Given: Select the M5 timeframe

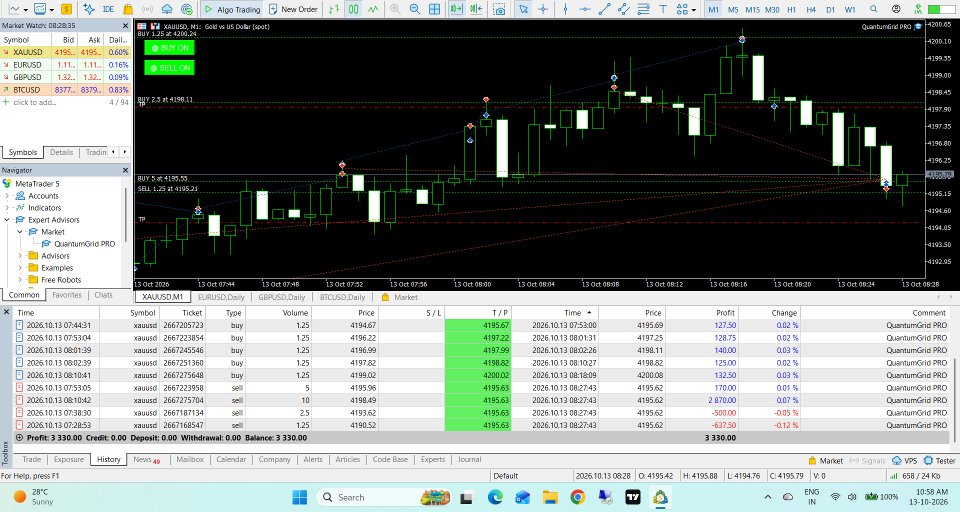Looking at the screenshot, I should (733, 9).
